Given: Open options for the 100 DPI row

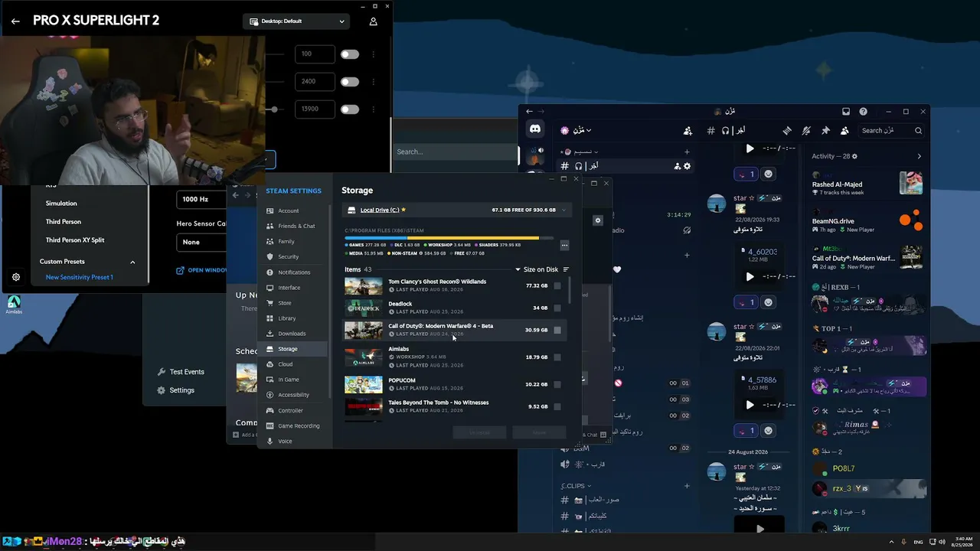Looking at the screenshot, I should tap(373, 54).
